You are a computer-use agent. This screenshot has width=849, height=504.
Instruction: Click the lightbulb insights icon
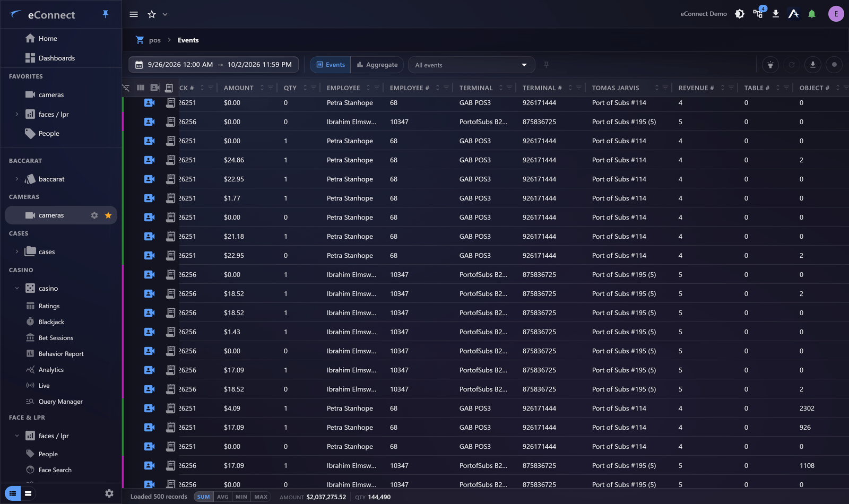770,65
